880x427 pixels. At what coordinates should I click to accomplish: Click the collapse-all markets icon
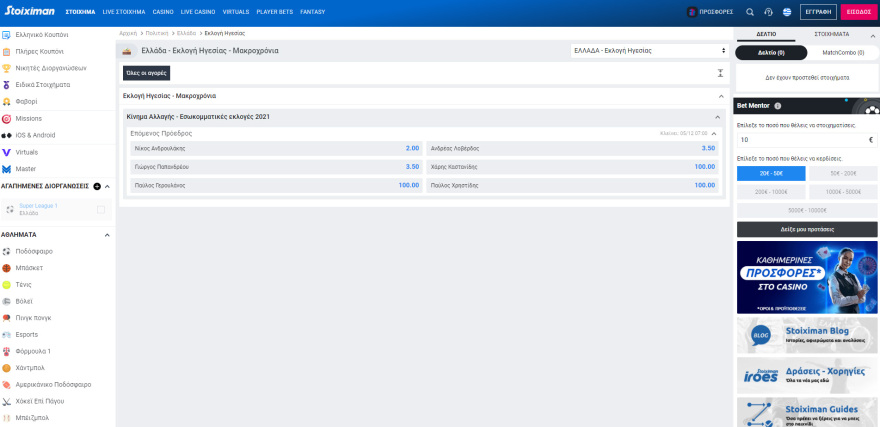(x=720, y=73)
